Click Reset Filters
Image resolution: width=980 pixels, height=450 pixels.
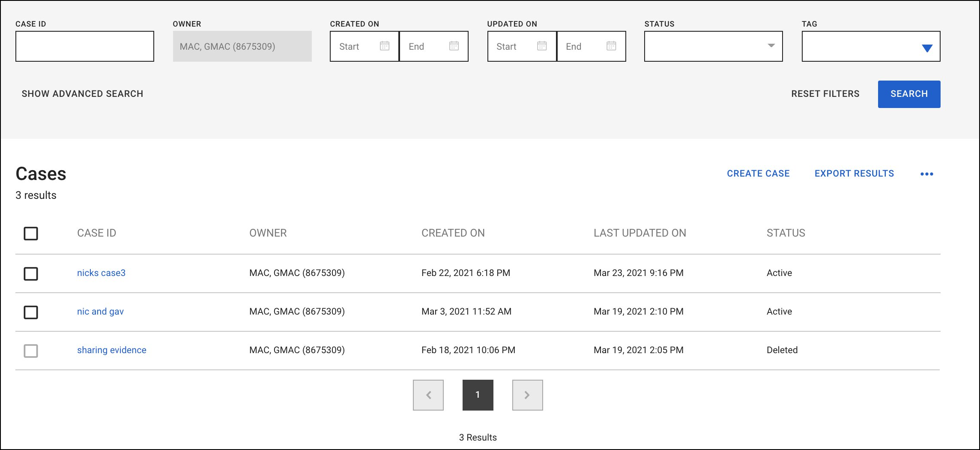[825, 94]
